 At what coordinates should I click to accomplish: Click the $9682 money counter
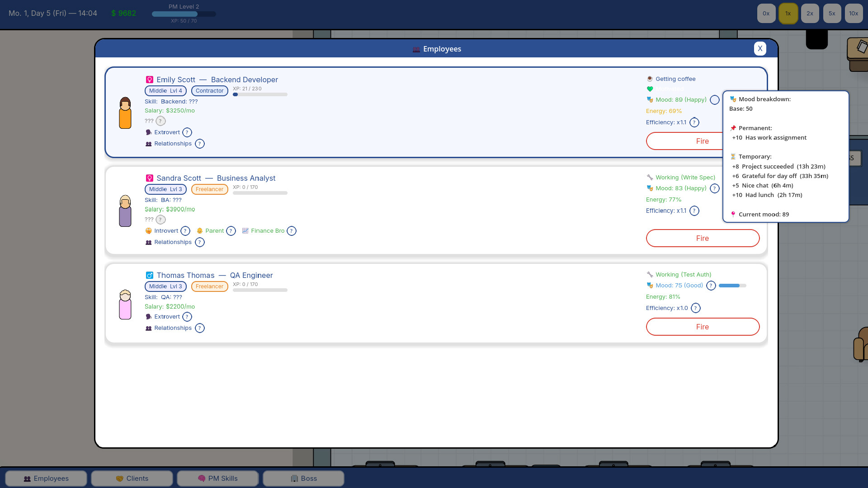[124, 13]
